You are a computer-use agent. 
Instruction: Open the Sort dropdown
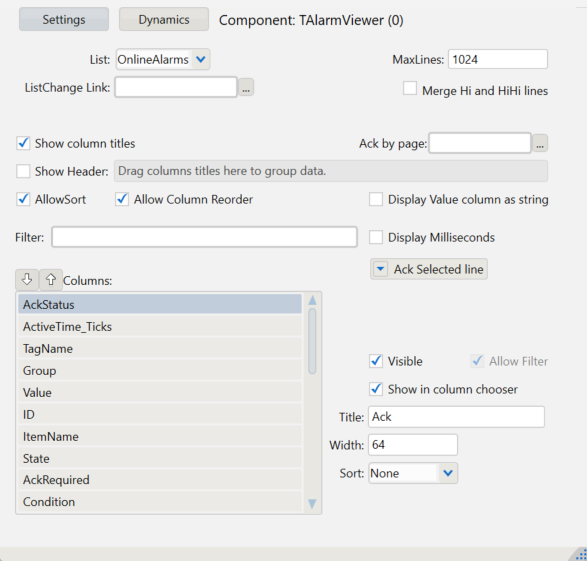[448, 473]
